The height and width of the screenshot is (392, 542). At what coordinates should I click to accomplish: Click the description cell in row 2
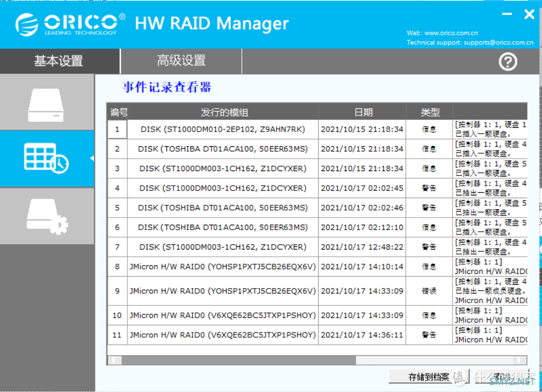[490, 149]
